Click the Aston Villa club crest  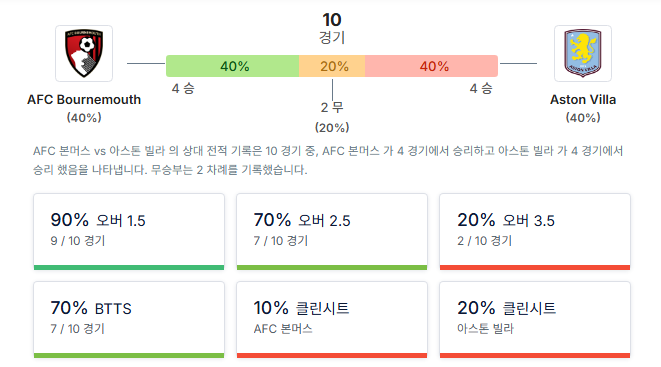(x=583, y=54)
